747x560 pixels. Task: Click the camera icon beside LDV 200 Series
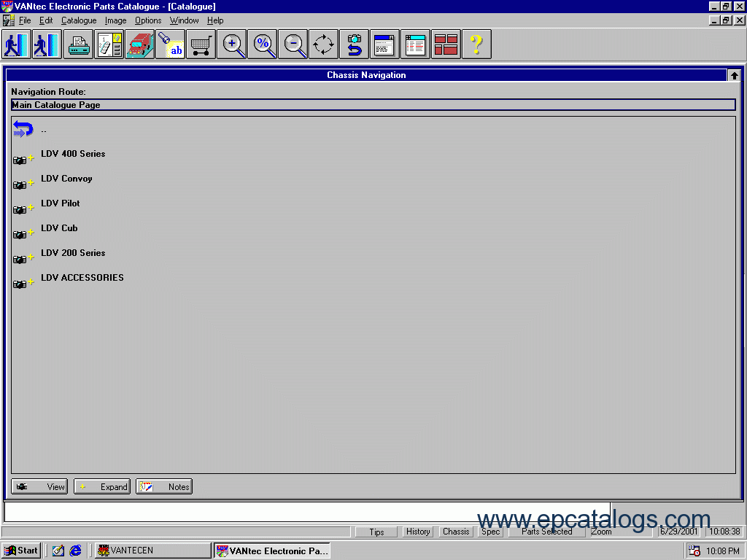20,260
